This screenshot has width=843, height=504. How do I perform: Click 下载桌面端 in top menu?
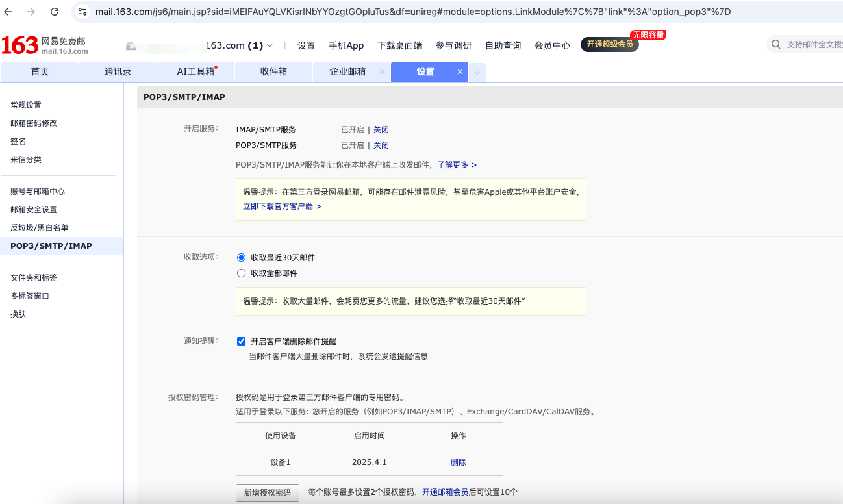[399, 45]
